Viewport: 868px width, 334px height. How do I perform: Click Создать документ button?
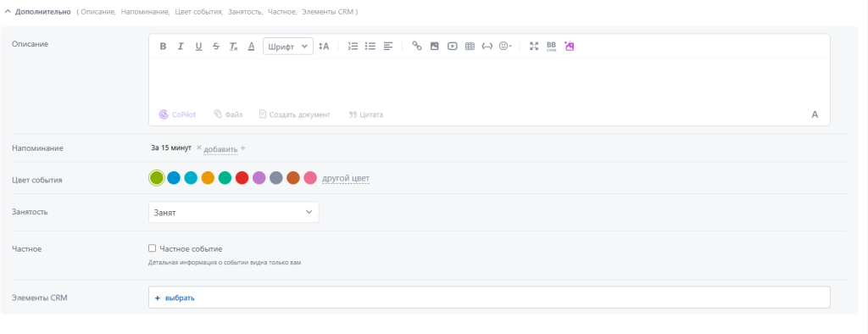[x=294, y=114]
